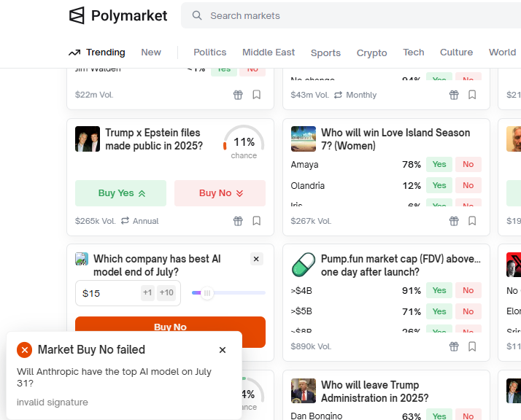This screenshot has width=521, height=420.
Task: Close the AI model buy panel
Action: click(x=256, y=259)
